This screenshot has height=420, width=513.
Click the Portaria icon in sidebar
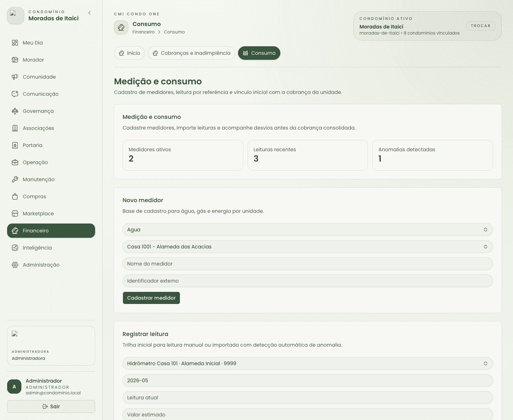(x=15, y=145)
